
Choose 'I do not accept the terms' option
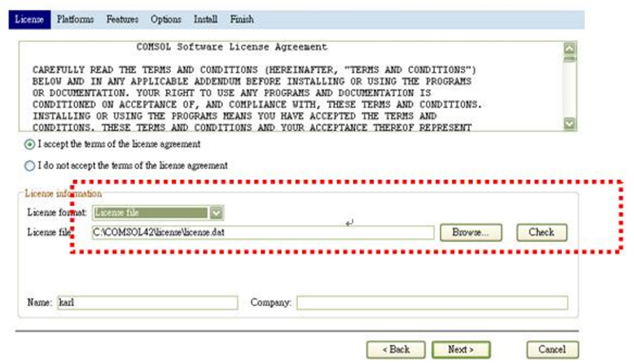[x=30, y=166]
